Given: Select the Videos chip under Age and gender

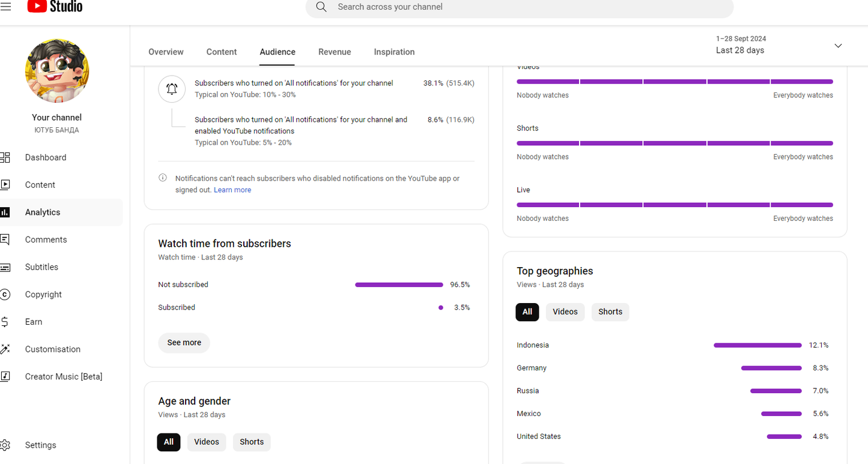Looking at the screenshot, I should point(206,442).
